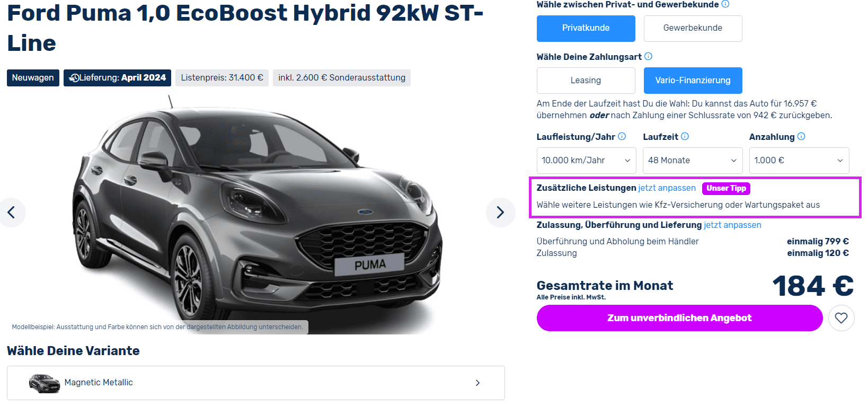868x406 pixels.
Task: Expand the Magnetic Metallic variant selector
Action: (256, 383)
